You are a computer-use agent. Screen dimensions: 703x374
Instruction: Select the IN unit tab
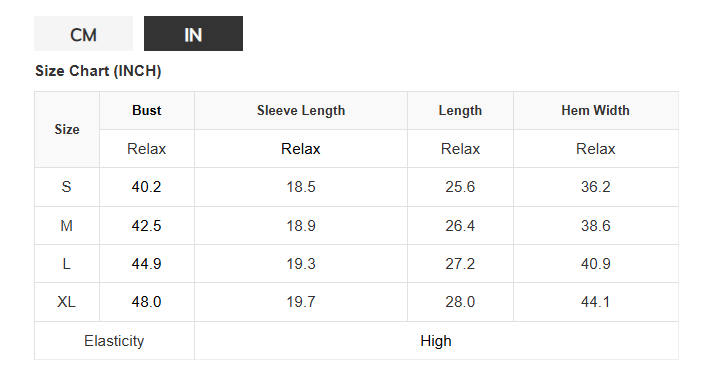point(193,34)
